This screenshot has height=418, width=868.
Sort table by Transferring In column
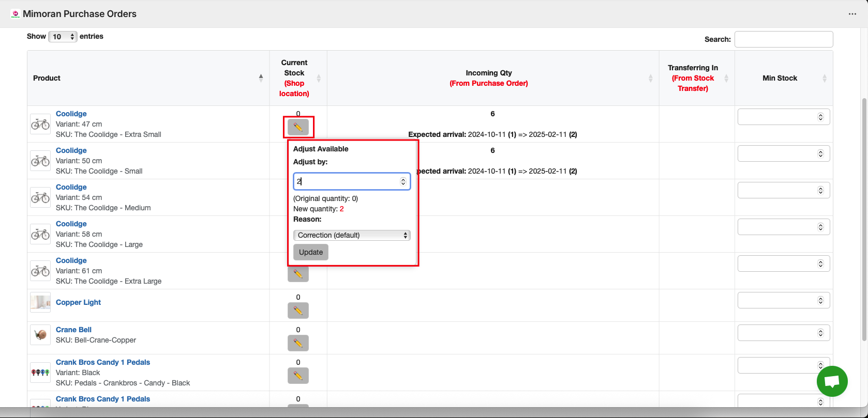point(697,78)
